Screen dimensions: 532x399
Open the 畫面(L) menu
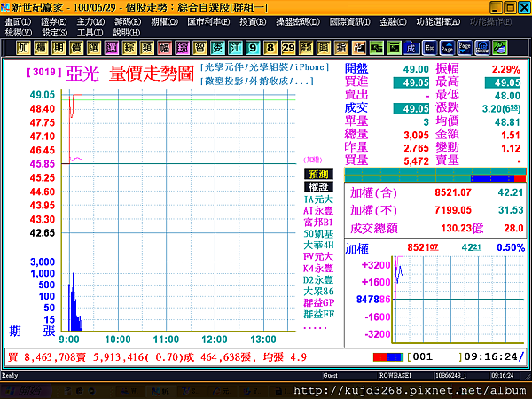[18, 22]
